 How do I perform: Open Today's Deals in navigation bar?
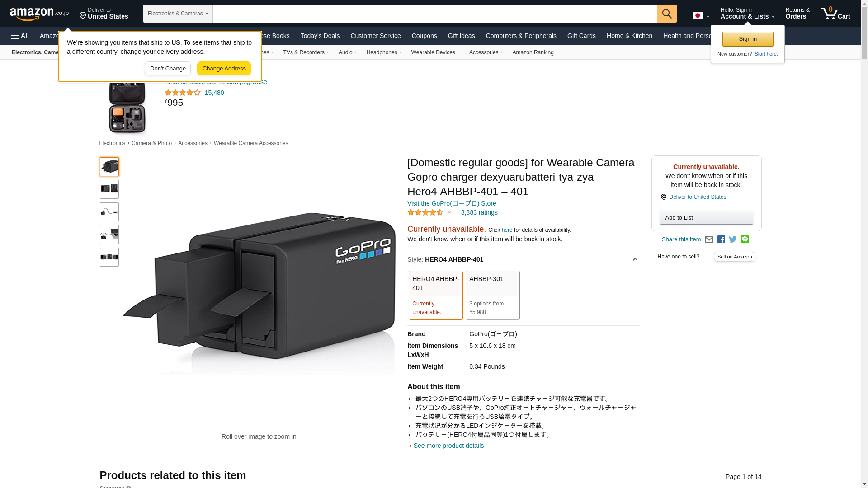point(320,36)
